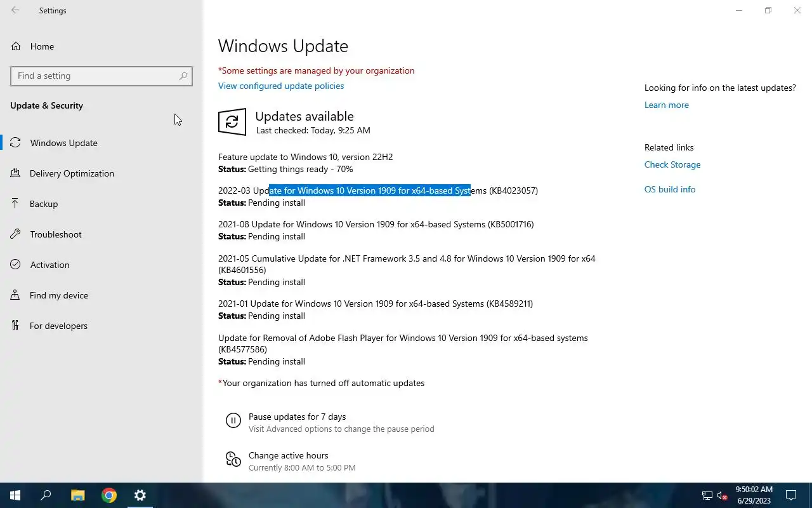812x508 pixels.
Task: Click the Adobe Flash Player removal update
Action: click(403, 344)
